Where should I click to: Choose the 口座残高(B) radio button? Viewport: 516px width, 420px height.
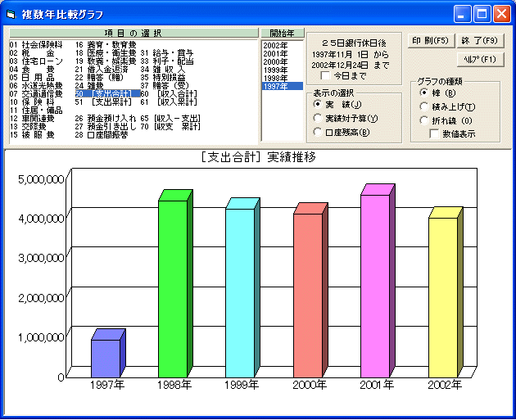pyautogui.click(x=318, y=132)
